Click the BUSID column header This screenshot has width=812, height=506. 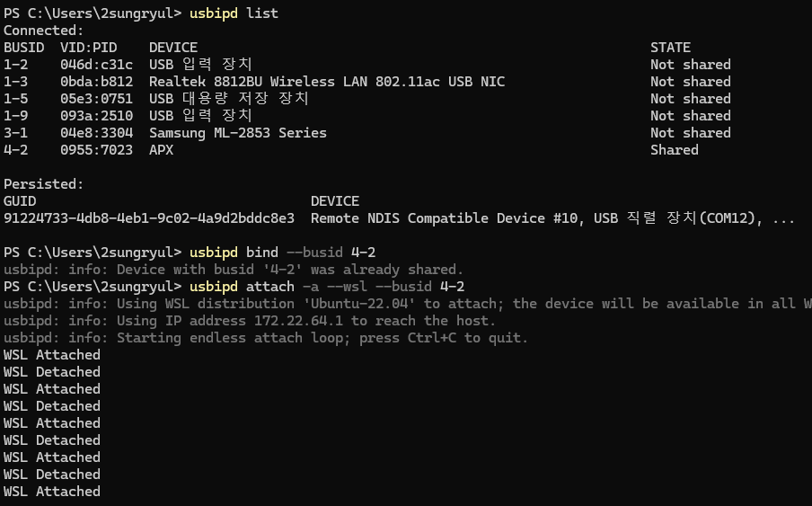[23, 48]
